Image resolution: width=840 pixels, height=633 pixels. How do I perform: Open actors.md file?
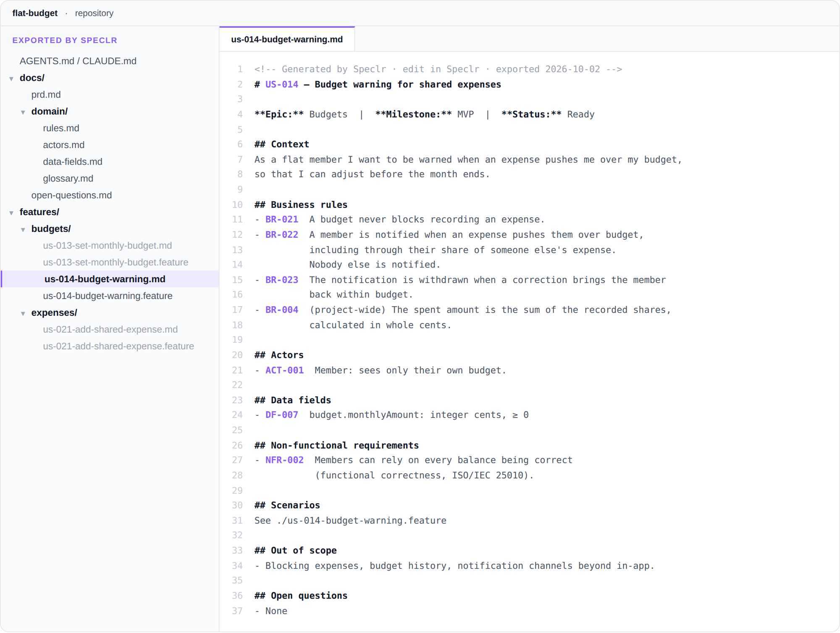tap(64, 145)
